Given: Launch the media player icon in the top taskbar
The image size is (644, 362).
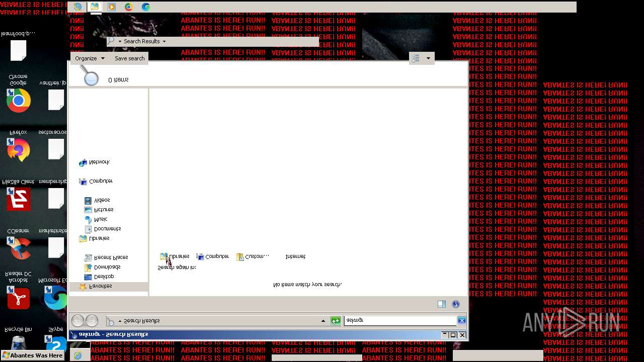Looking at the screenshot, I should tap(112, 7).
